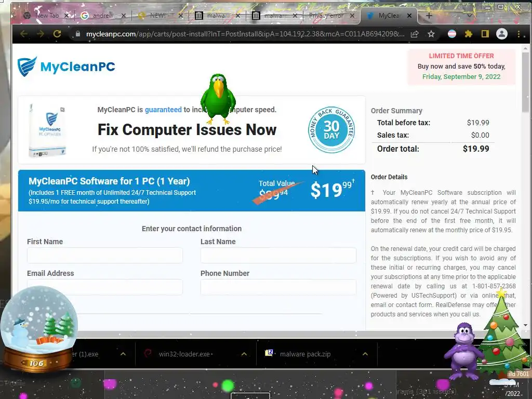532x399 pixels.
Task: Open the Extensions puzzle piece menu
Action: point(469,34)
